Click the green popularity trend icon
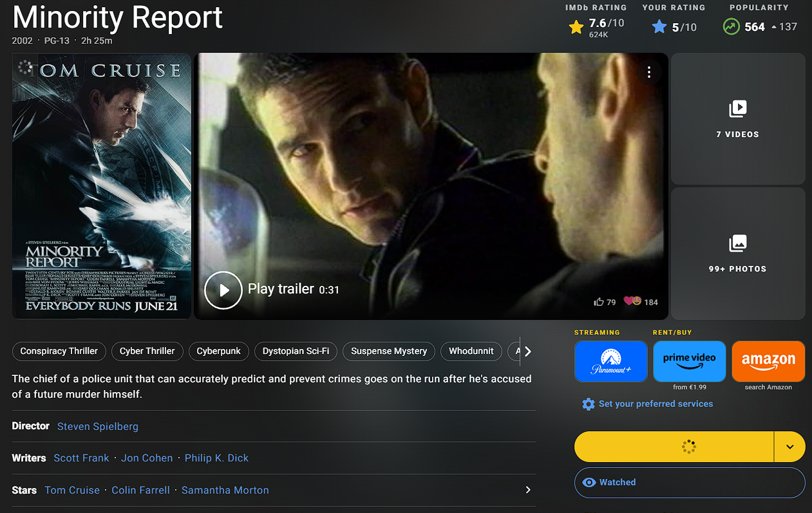The height and width of the screenshot is (513, 812). click(x=731, y=27)
